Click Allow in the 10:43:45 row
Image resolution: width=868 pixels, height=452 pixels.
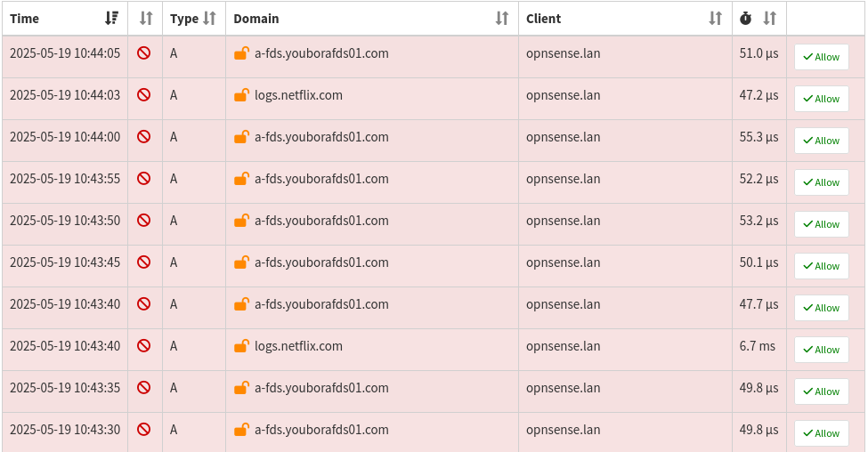point(821,266)
